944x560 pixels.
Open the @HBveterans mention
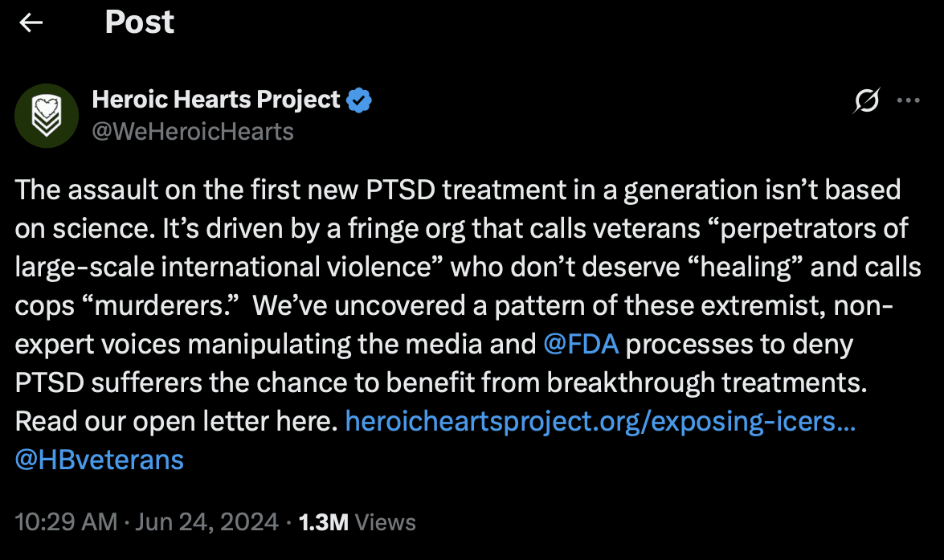pos(100,460)
